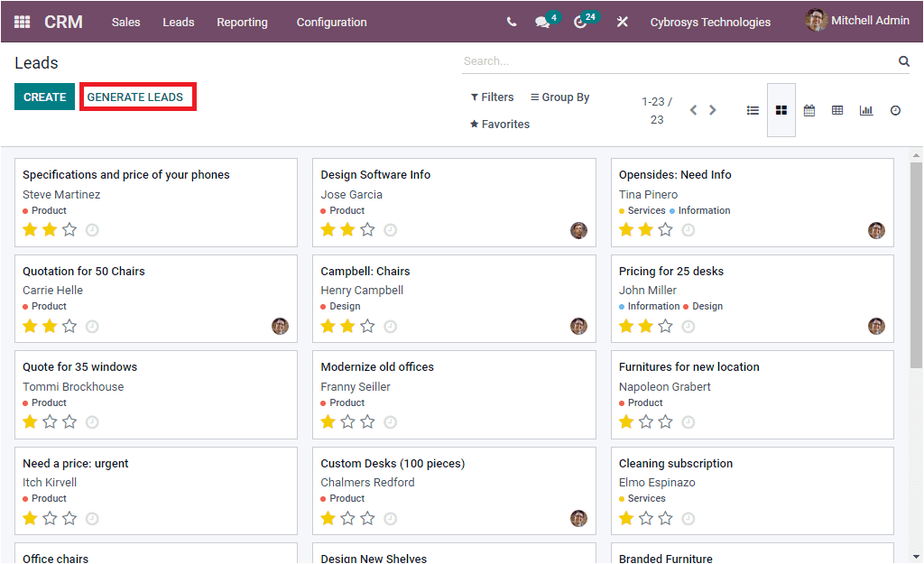Switch to the list view
This screenshot has height=564, width=924.
(753, 110)
